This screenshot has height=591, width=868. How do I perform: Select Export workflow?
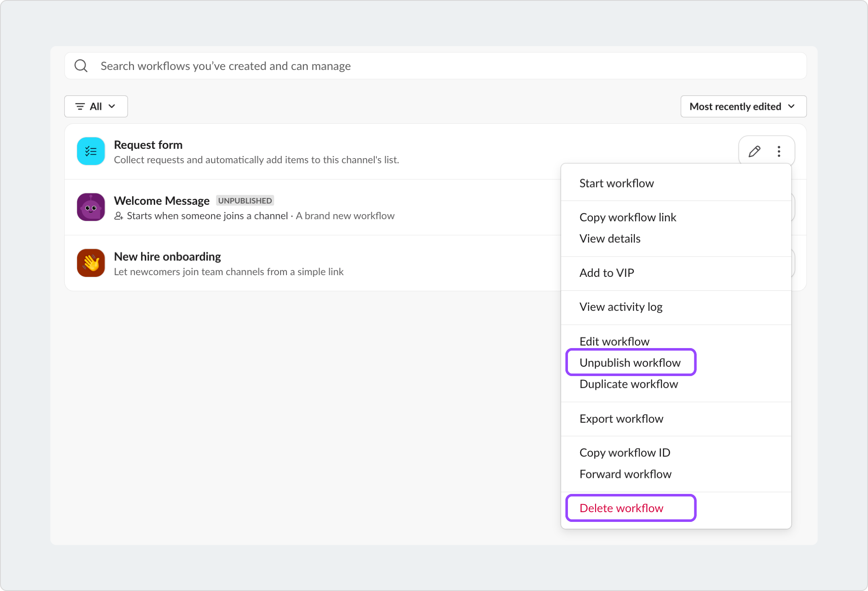(621, 419)
